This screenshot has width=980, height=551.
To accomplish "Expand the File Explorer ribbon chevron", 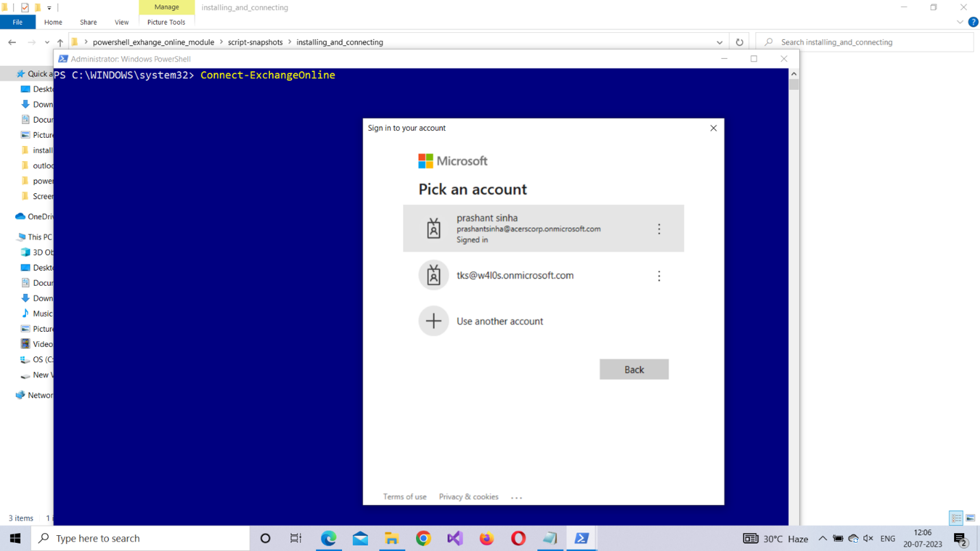I will coord(960,22).
